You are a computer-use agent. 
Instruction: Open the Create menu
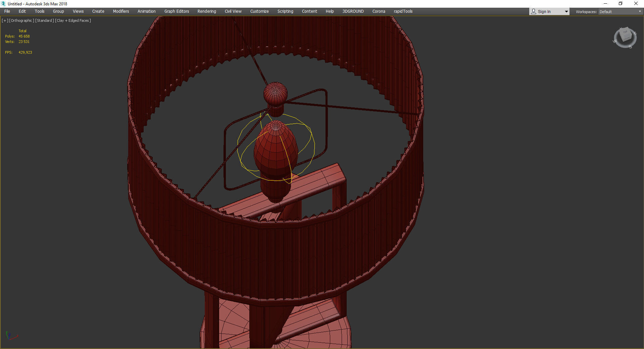pyautogui.click(x=98, y=11)
